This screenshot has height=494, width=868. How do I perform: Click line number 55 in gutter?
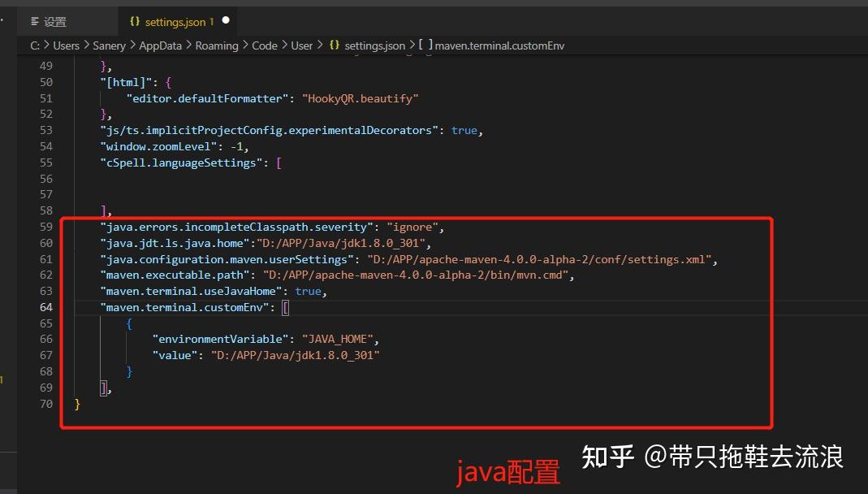(46, 162)
